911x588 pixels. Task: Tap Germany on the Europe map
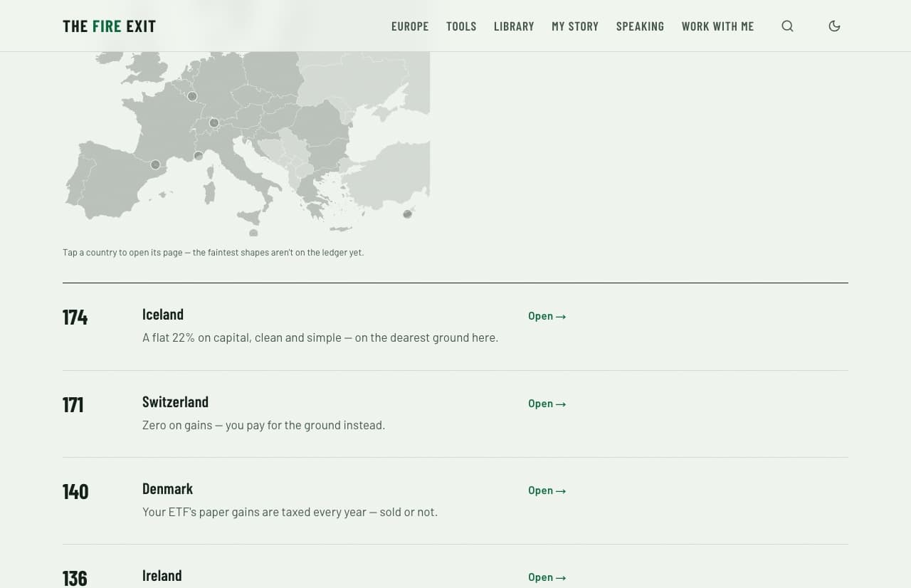tap(221, 82)
